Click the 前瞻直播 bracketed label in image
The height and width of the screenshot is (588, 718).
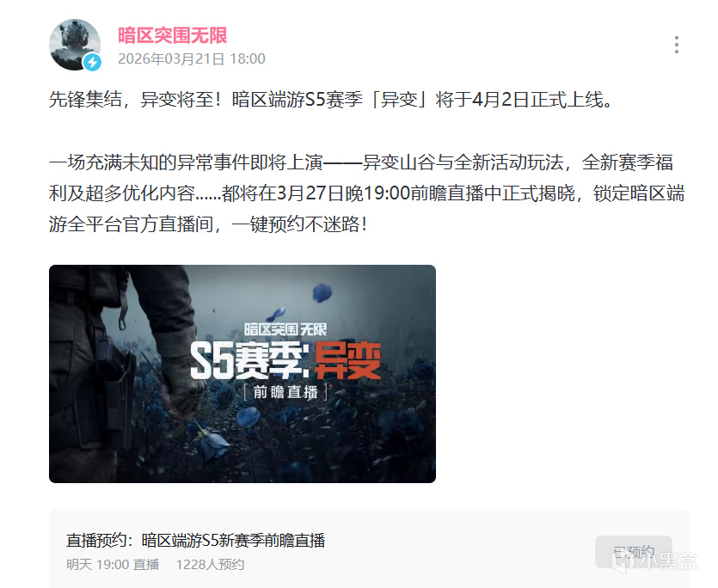(285, 392)
